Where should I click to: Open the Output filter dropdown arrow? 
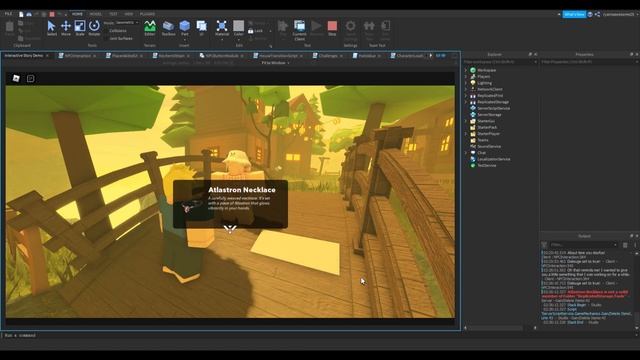pyautogui.click(x=615, y=245)
